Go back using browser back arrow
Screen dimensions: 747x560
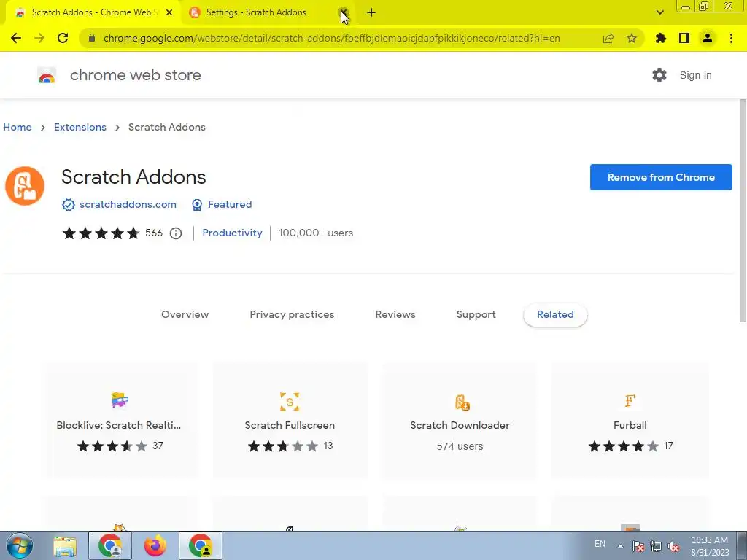(x=16, y=38)
